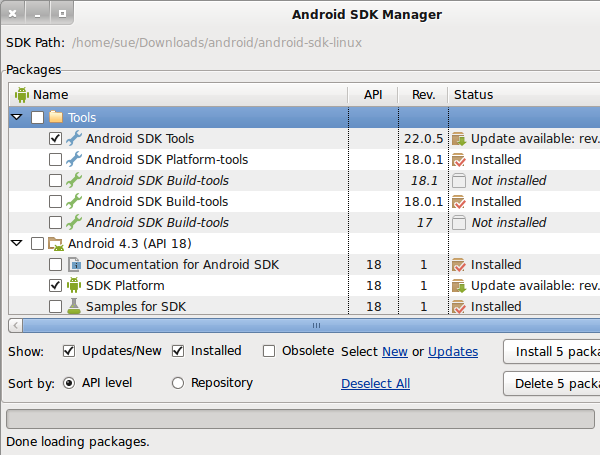The image size is (600, 455).
Task: Enable the Obsolete packages checkbox
Action: tap(269, 351)
